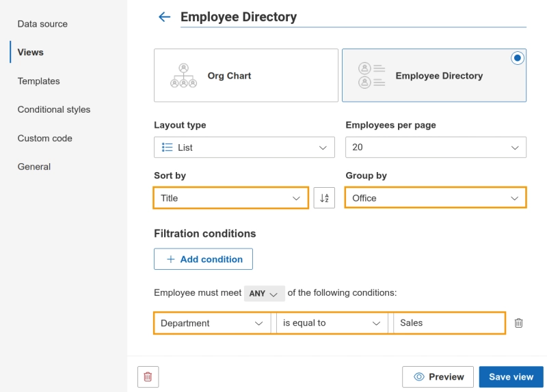Click the eye icon in Preview button
This screenshot has width=547, height=392.
tap(419, 377)
